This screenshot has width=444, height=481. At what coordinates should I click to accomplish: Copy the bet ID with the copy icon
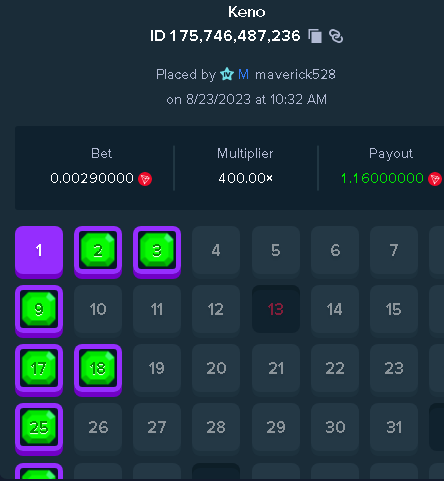(315, 36)
